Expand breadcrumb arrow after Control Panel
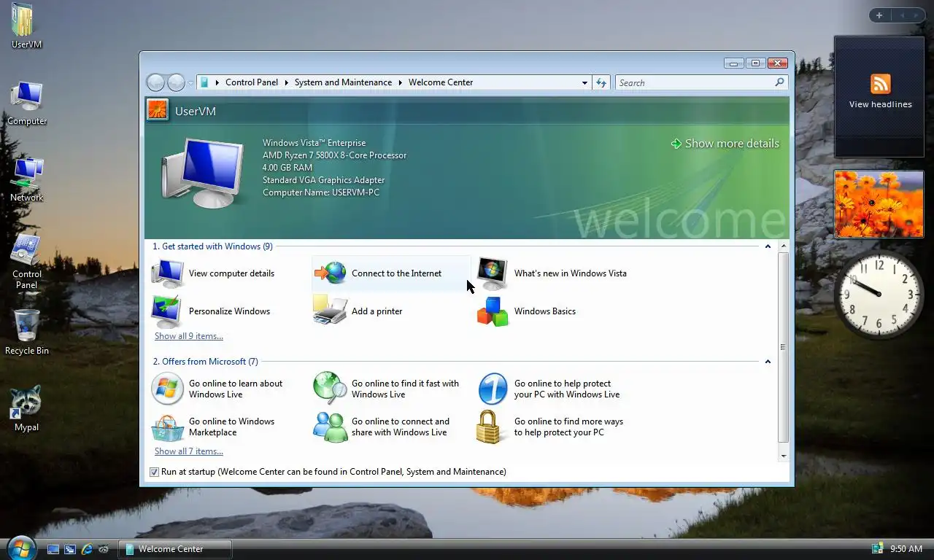The image size is (934, 560). click(286, 82)
